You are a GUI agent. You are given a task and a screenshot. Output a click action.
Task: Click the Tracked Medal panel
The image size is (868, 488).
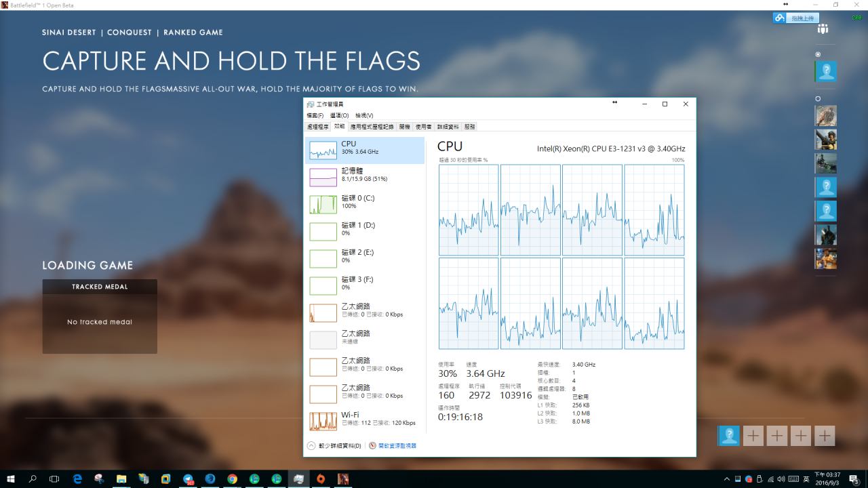coord(100,317)
